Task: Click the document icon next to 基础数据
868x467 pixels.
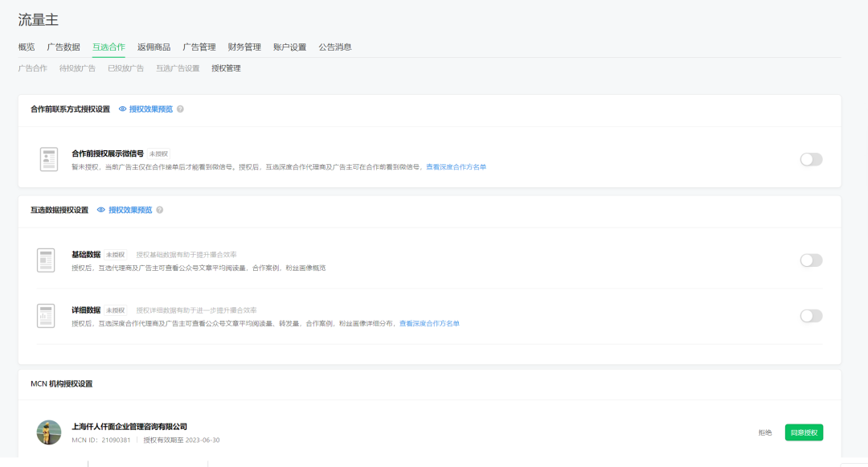Action: tap(47, 259)
